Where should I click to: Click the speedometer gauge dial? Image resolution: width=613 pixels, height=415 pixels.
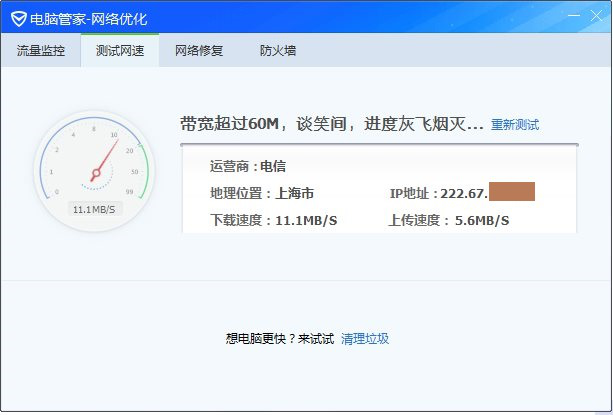coord(95,164)
